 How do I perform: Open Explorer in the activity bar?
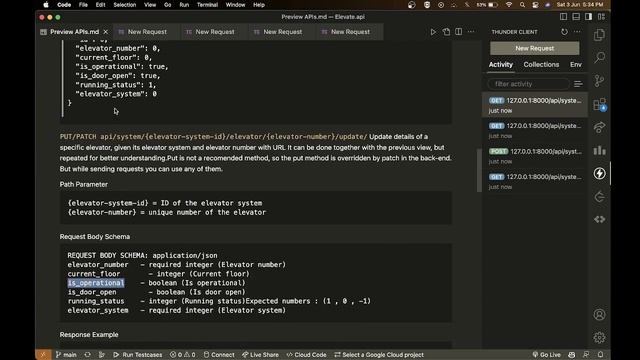(x=599, y=35)
